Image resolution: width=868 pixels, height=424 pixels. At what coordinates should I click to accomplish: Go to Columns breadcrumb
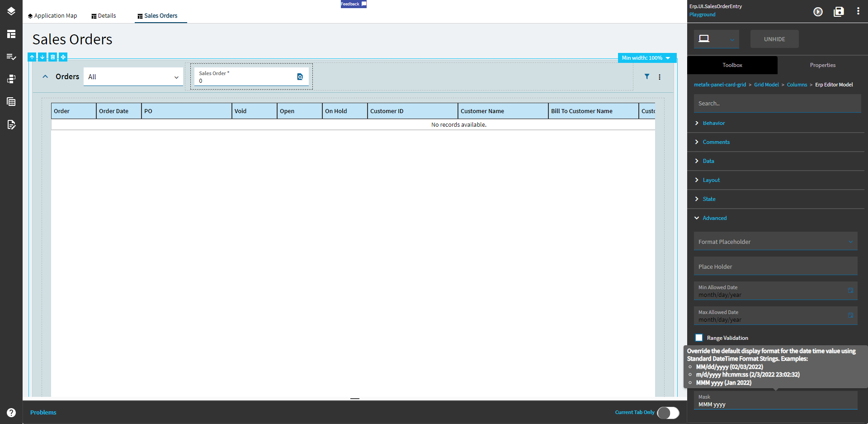[797, 85]
